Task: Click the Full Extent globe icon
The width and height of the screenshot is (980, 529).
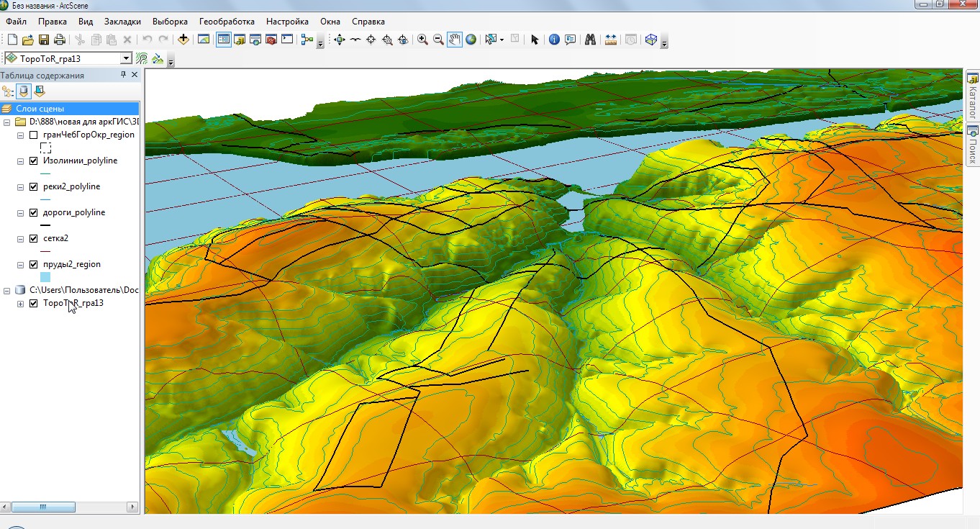Action: [x=471, y=40]
